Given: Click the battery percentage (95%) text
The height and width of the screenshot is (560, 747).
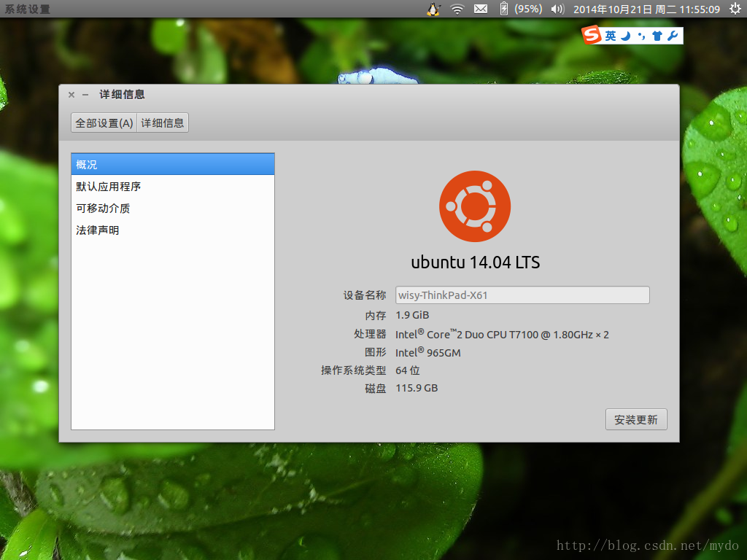Looking at the screenshot, I should [528, 9].
